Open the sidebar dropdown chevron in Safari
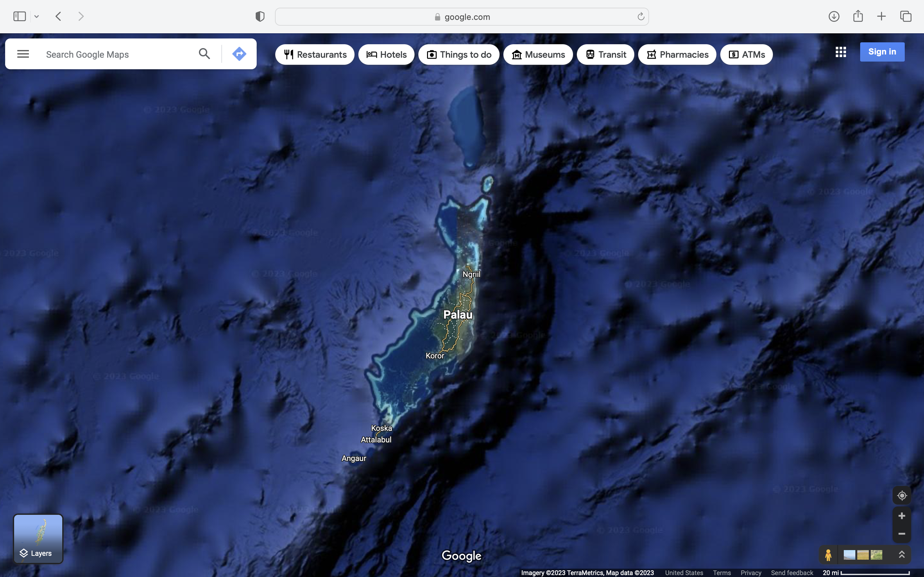Viewport: 924px width, 577px height. (x=37, y=16)
